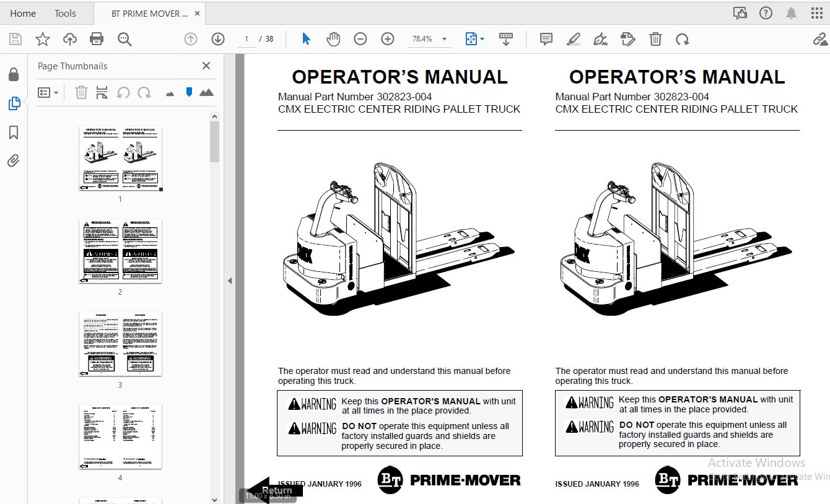The width and height of the screenshot is (830, 504).
Task: Rotate the view with the rotate icon
Action: tap(683, 40)
